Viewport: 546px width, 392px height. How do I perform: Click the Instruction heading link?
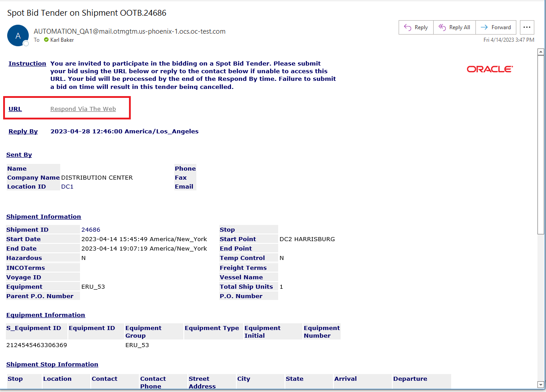point(27,63)
